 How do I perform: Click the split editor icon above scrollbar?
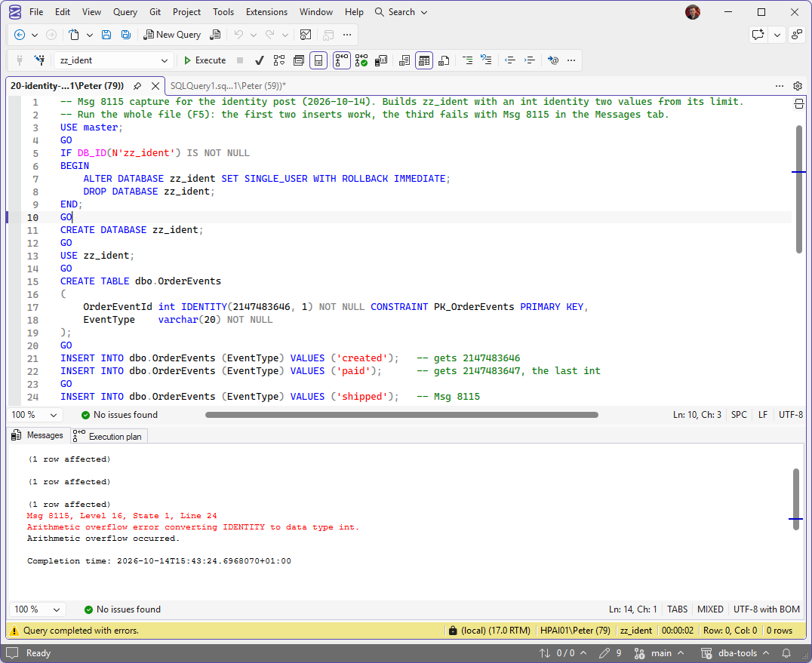pyautogui.click(x=798, y=104)
